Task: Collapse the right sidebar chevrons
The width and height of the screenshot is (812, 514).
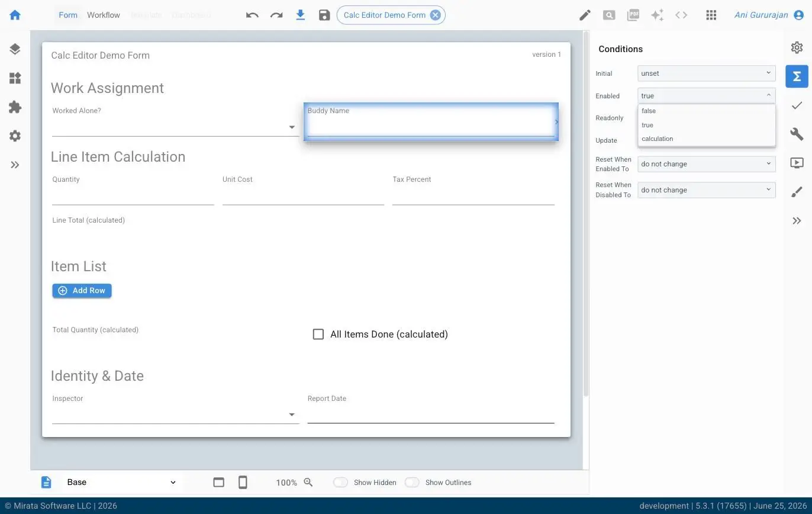Action: [x=797, y=221]
